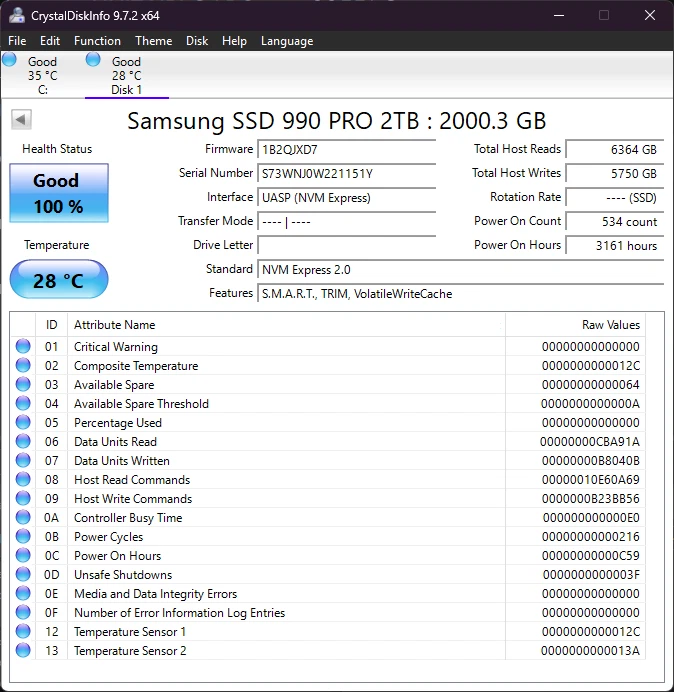Open the Theme menu
The image size is (674, 692).
point(154,41)
